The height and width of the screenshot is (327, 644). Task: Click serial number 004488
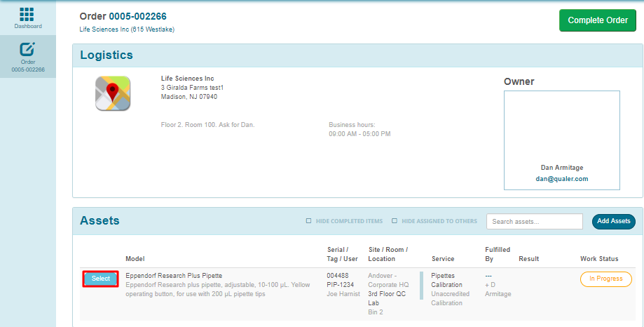338,276
